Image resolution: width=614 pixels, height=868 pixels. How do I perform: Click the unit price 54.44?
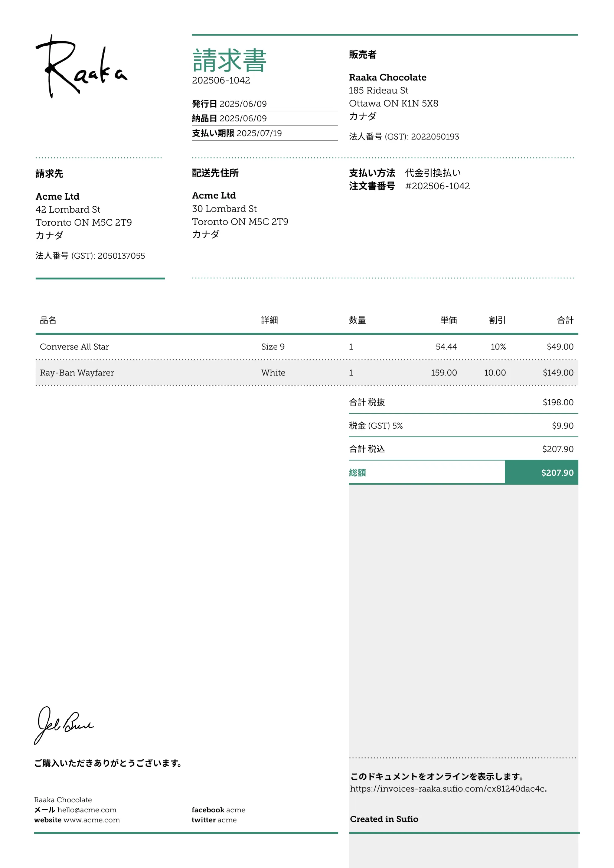click(446, 347)
